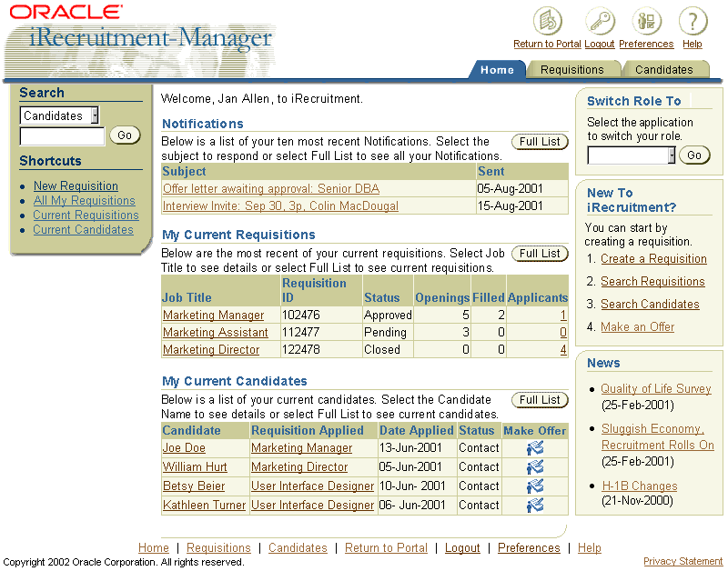
Task: Open the All My Requisitions shortcut
Action: 85,201
